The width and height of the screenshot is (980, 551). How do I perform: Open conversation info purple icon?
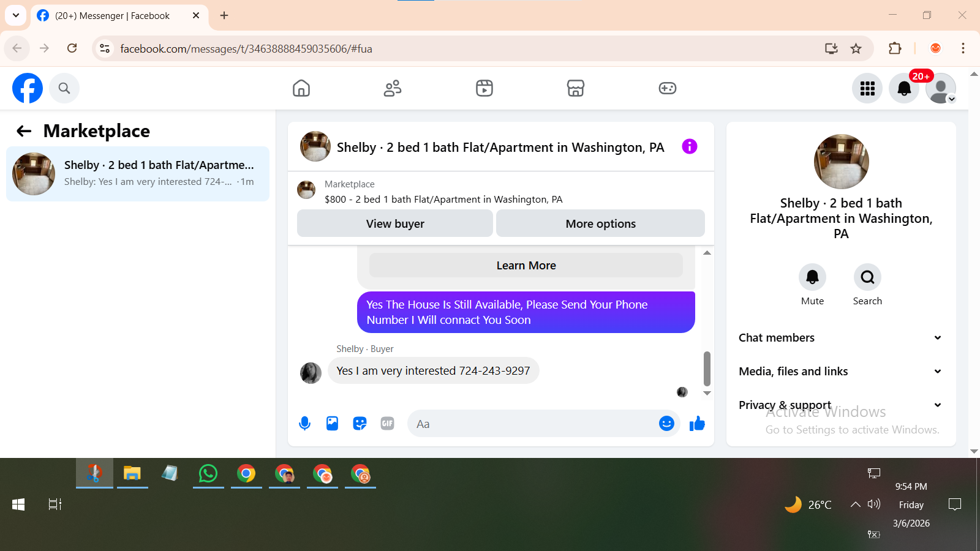pyautogui.click(x=690, y=146)
